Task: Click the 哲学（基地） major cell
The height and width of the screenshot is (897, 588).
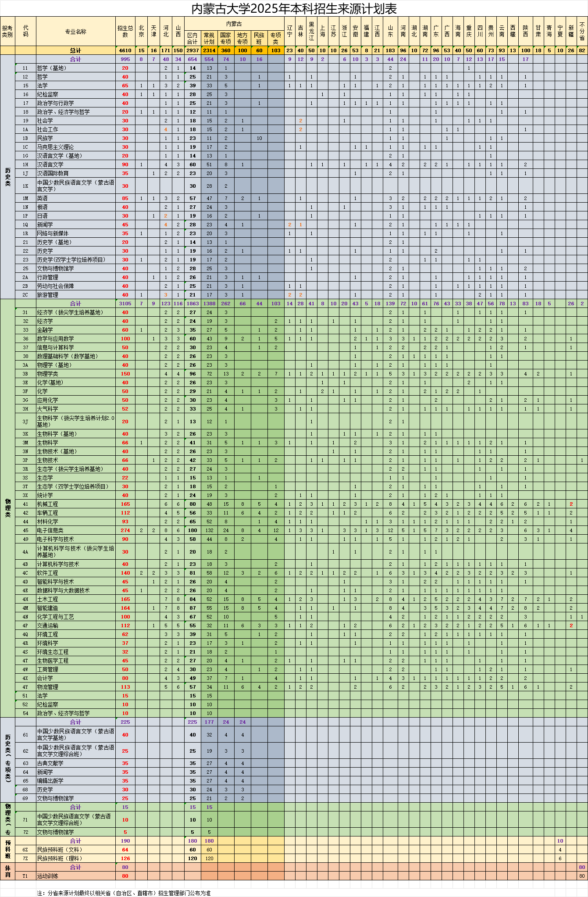Action: pos(76,68)
